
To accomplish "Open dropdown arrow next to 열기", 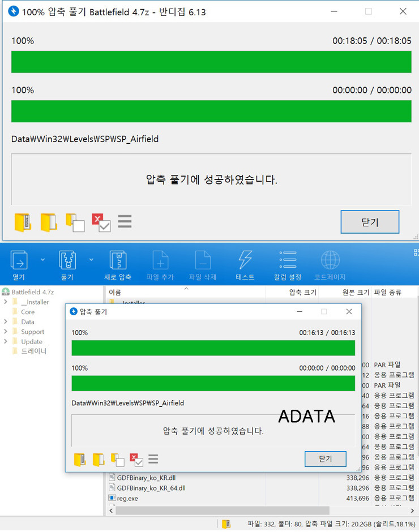I will pyautogui.click(x=43, y=260).
